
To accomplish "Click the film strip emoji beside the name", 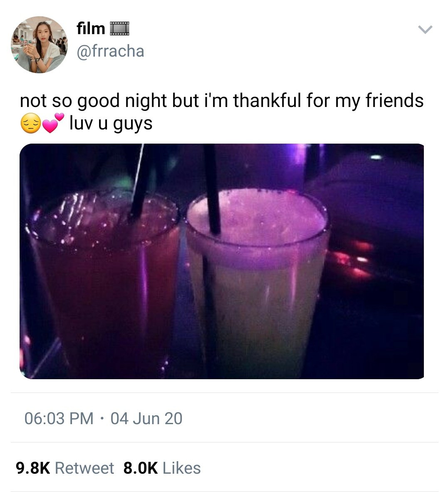I will [119, 29].
